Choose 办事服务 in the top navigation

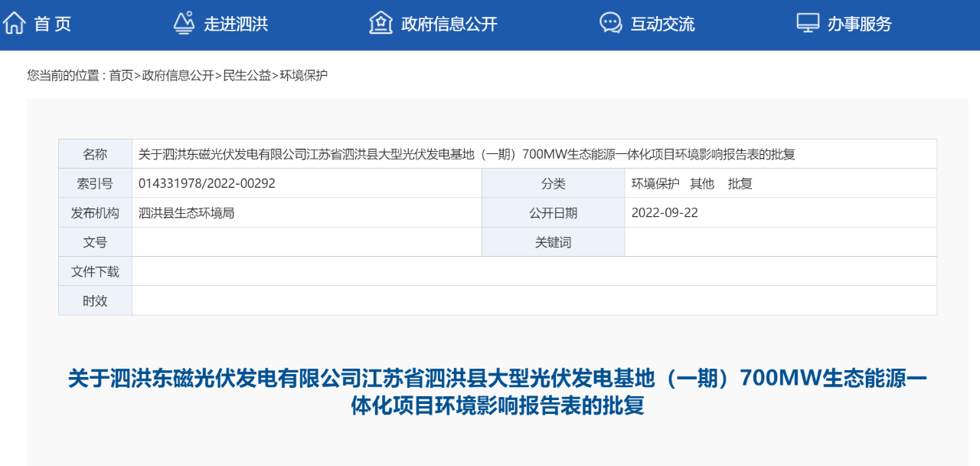860,24
